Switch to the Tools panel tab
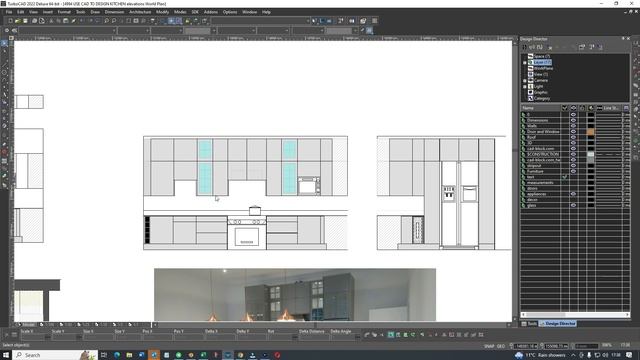The width and height of the screenshot is (640, 360). coord(529,324)
